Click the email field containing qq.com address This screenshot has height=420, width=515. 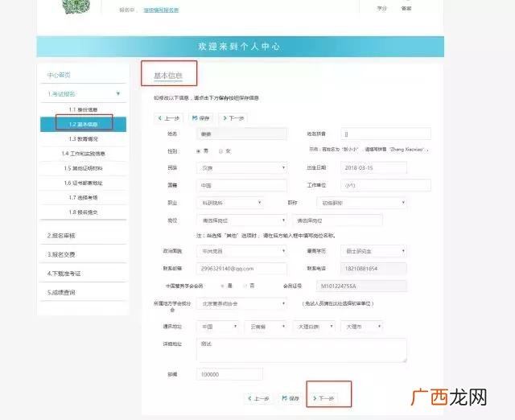point(241,269)
